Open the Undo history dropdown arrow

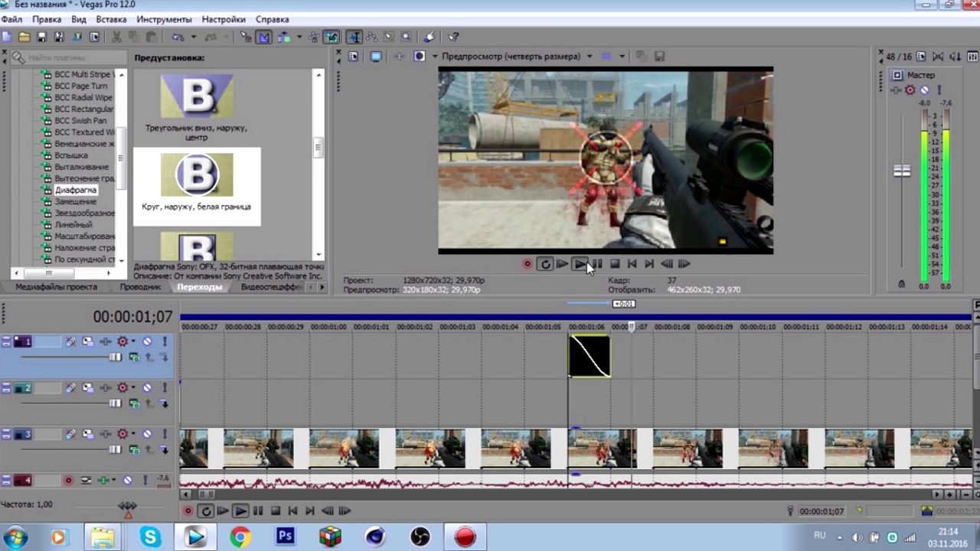click(192, 37)
